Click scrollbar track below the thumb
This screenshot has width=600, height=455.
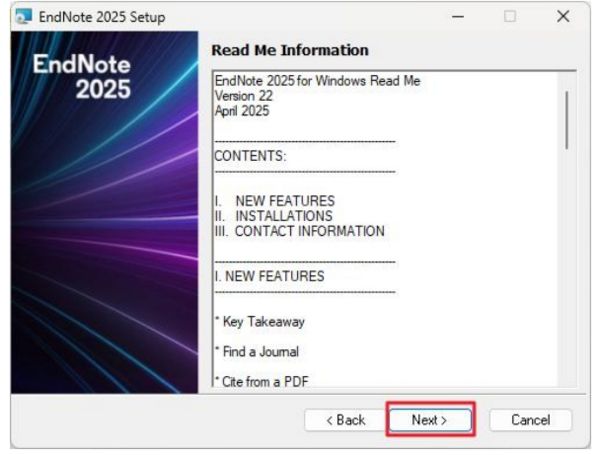click(x=566, y=270)
